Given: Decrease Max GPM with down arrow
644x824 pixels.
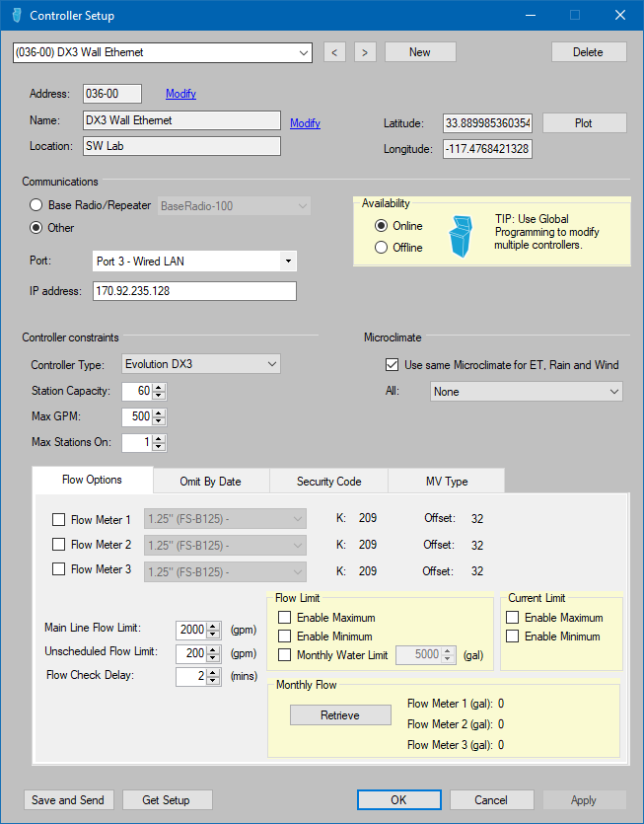Looking at the screenshot, I should [x=159, y=421].
